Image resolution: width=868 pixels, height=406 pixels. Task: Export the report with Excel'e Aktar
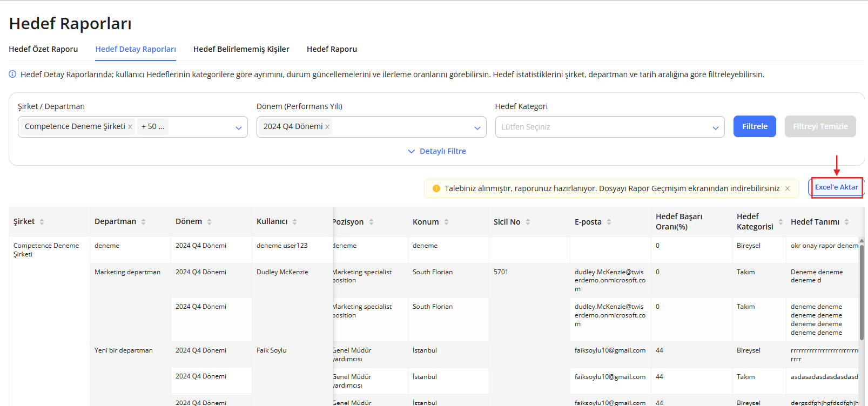836,187
